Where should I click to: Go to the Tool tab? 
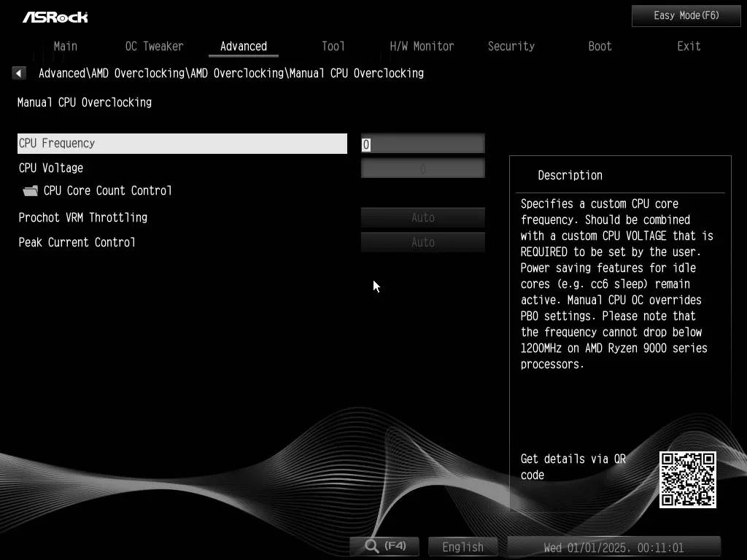(333, 46)
